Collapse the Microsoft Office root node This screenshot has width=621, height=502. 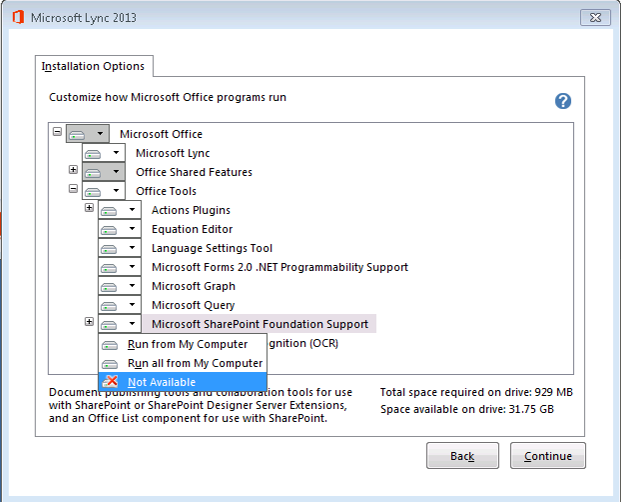tap(57, 131)
